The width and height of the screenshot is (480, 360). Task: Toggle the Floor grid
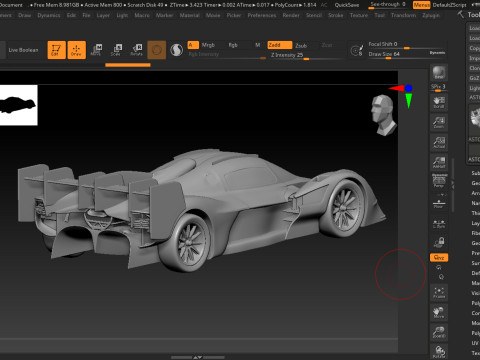click(439, 203)
